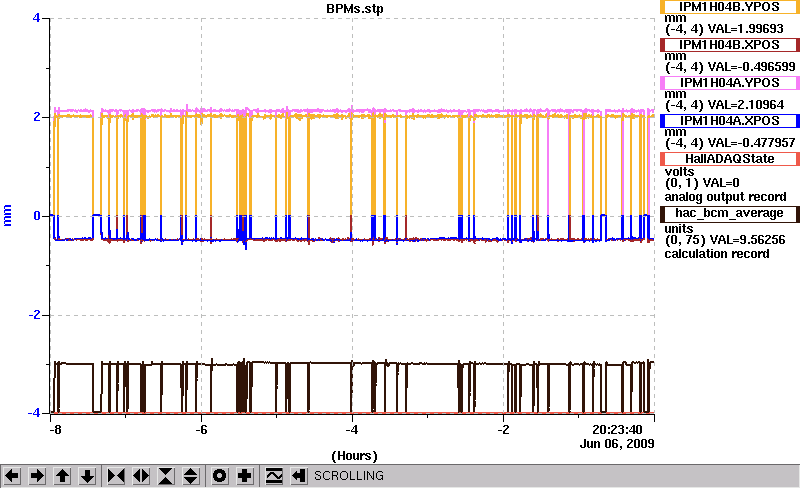
Task: Click the circle icon in the toolbar
Action: (219, 476)
